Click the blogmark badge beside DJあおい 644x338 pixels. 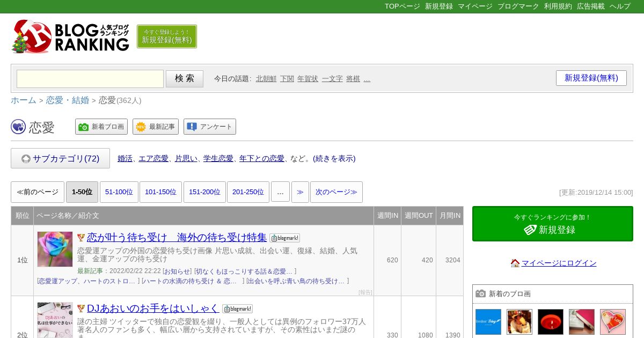point(237,308)
